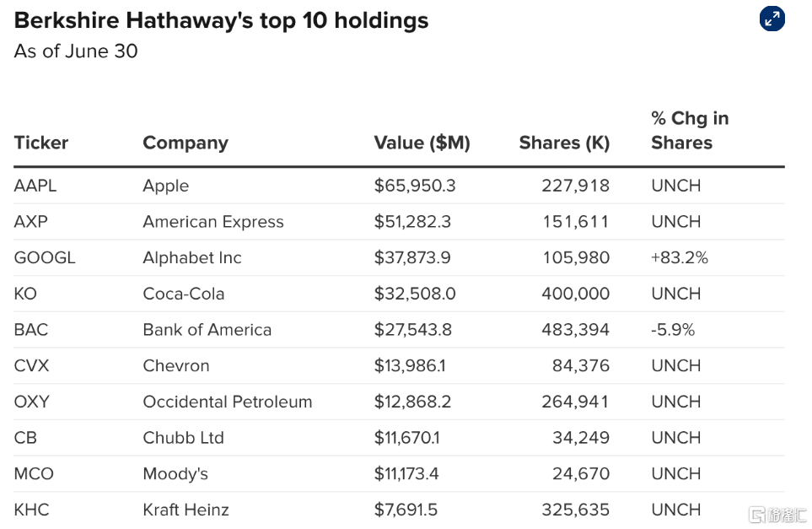Select the GOOGL ticker cell
812x529 pixels.
coord(45,257)
